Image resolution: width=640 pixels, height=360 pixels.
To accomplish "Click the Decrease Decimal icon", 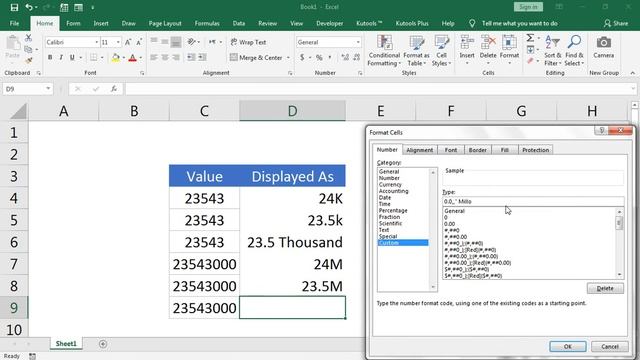I will [357, 58].
